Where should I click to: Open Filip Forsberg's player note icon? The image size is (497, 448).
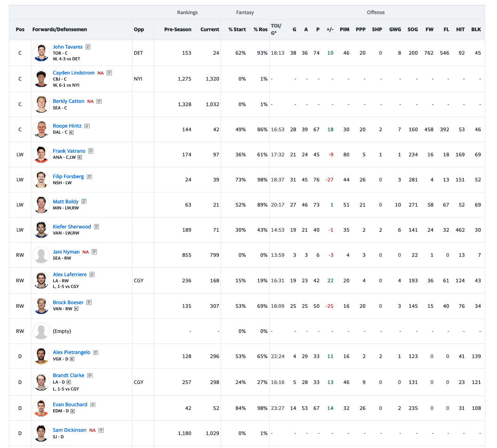click(89, 177)
